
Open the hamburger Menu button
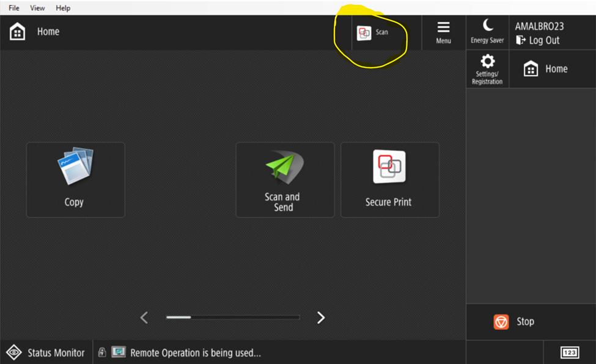tap(444, 33)
